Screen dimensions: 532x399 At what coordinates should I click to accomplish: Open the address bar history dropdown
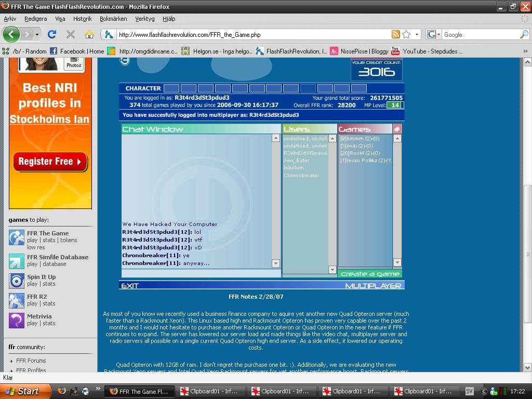(417, 34)
